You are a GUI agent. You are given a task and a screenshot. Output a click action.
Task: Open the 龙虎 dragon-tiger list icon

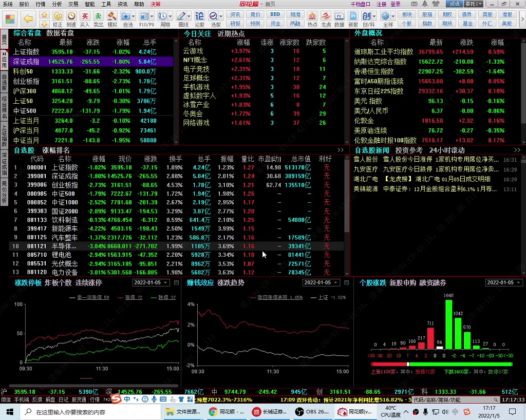(x=326, y=20)
